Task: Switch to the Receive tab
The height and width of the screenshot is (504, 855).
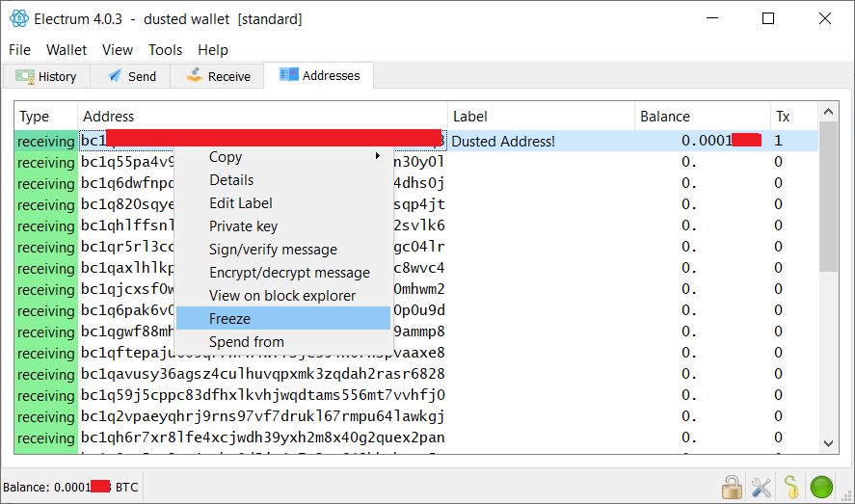Action: coord(218,76)
